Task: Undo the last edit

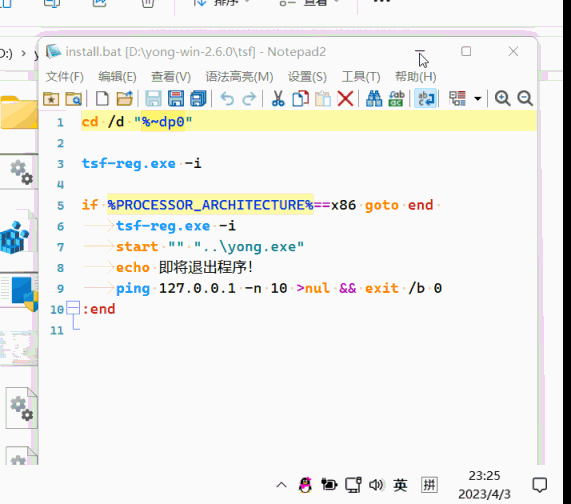Action: tap(227, 99)
